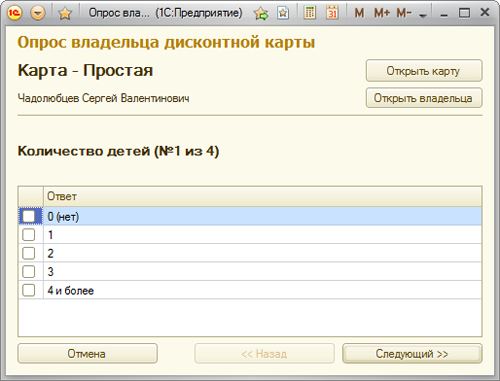This screenshot has height=381, width=500.
Task: Open the main menu dropdown round button
Action: 38,13
